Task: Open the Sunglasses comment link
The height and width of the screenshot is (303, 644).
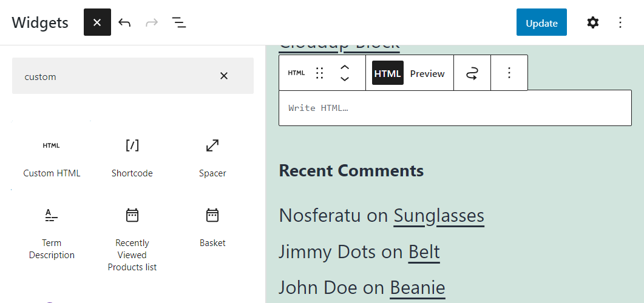Action: (x=439, y=216)
